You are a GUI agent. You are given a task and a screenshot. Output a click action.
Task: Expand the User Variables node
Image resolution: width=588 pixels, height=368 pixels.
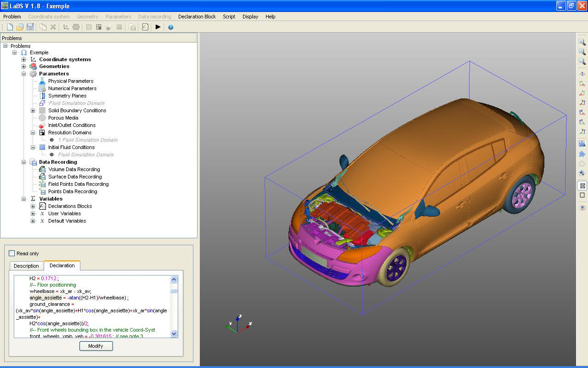32,213
